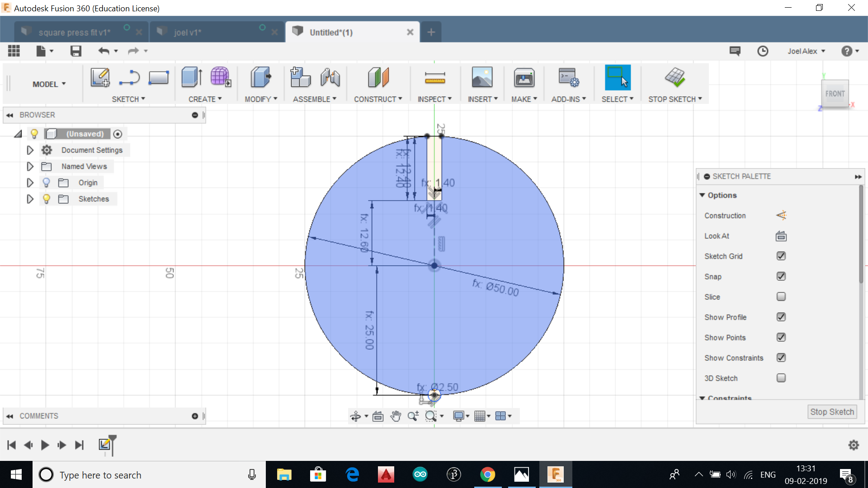868x488 pixels.
Task: Open the MODEL workspace dropdown
Action: 49,84
